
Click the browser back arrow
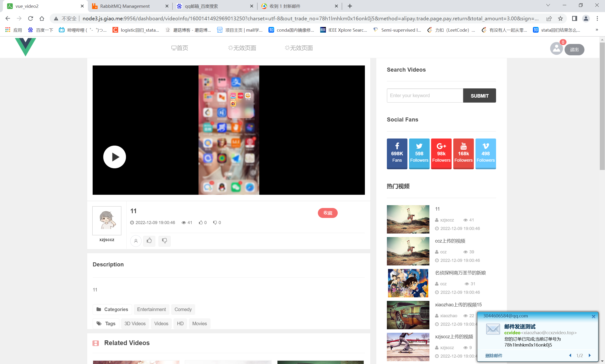click(x=8, y=18)
